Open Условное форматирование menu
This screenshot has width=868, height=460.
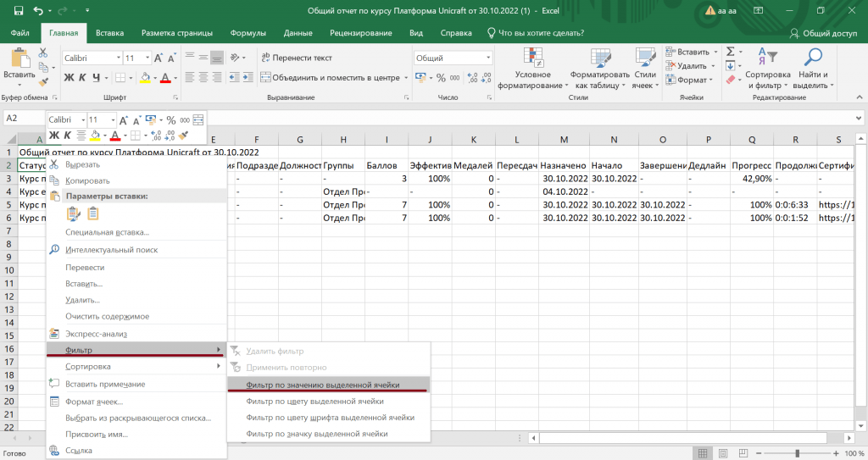(532, 69)
